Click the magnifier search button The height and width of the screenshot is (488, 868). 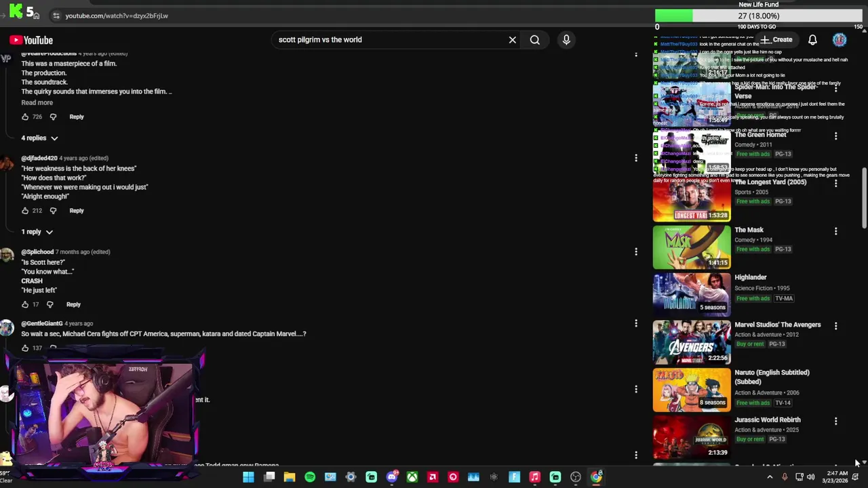point(535,40)
